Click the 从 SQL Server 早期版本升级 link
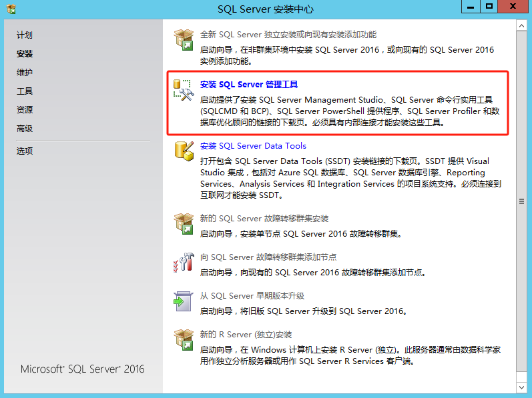This screenshot has width=532, height=398. [x=252, y=296]
